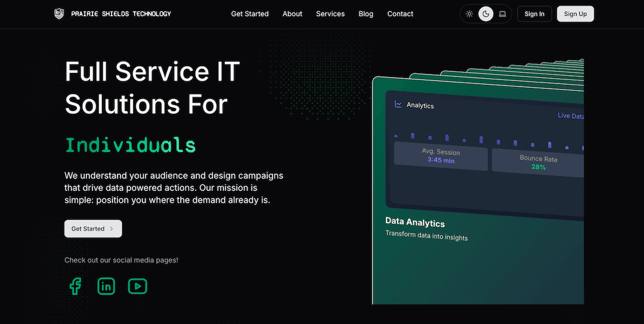Go to the About page
Viewport: 644px width, 324px height.
[x=292, y=14]
